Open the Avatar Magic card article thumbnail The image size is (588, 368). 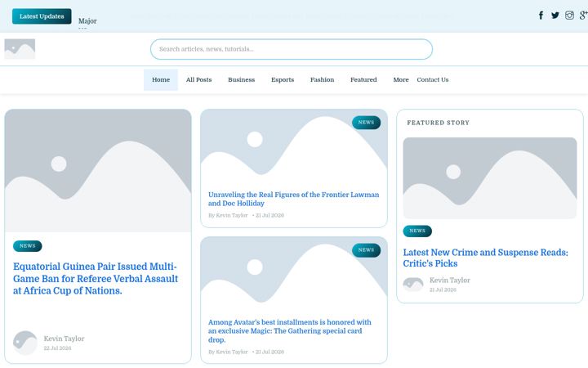(294, 274)
